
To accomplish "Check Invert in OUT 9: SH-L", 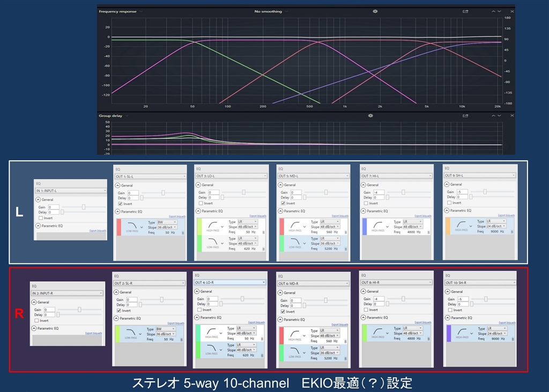I will 449,202.
